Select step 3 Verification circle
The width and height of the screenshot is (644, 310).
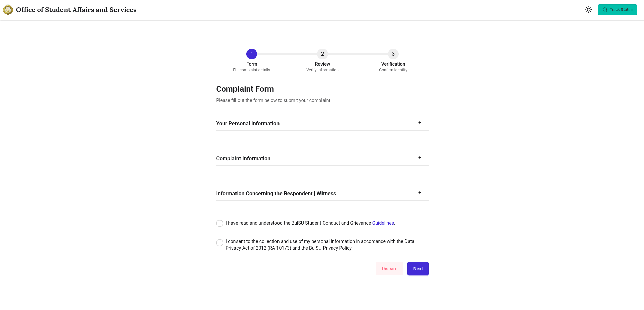(x=393, y=54)
